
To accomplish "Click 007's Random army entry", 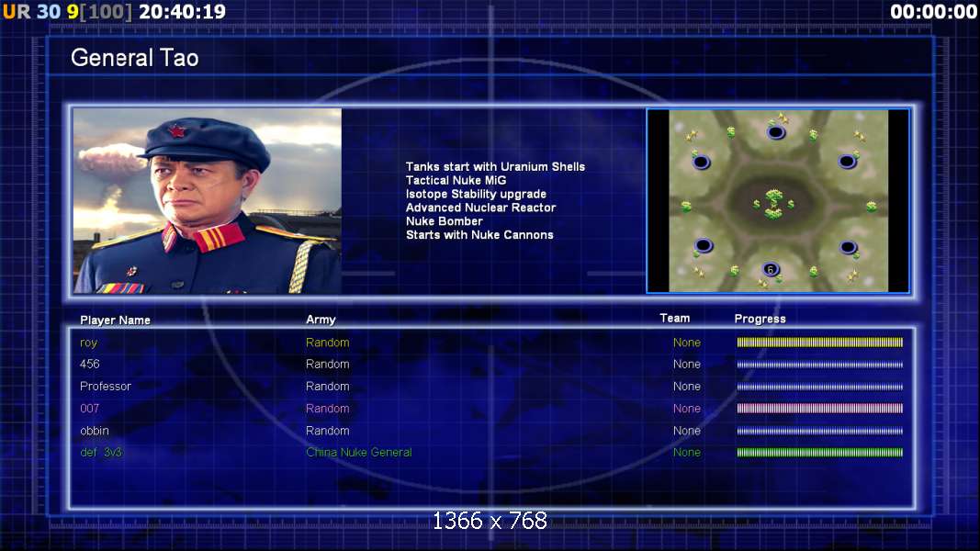I will [328, 408].
